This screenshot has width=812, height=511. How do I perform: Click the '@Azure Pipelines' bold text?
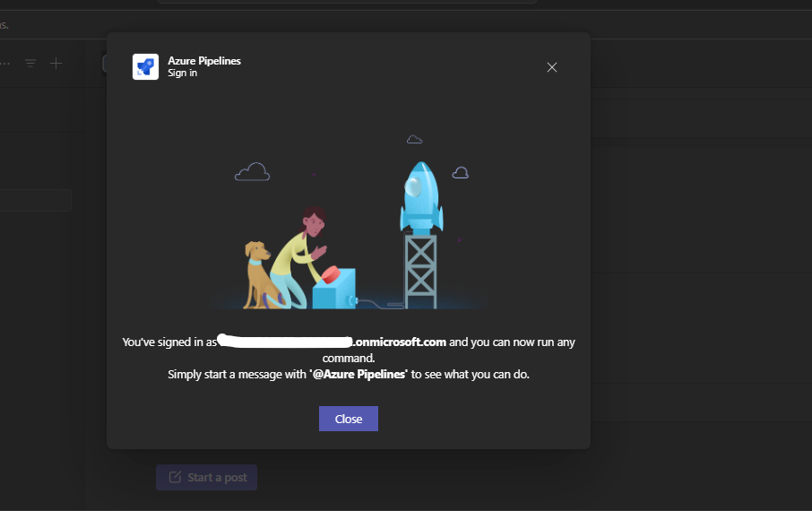(x=358, y=374)
